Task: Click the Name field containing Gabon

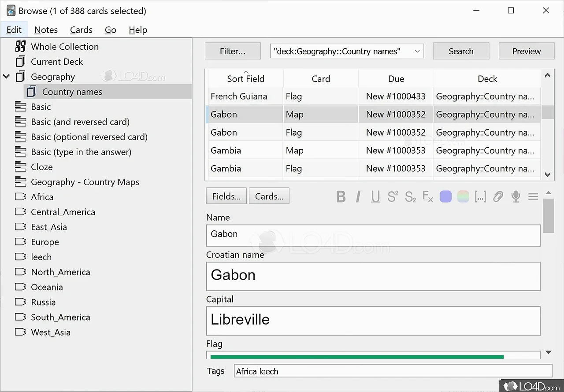Action: pyautogui.click(x=373, y=235)
